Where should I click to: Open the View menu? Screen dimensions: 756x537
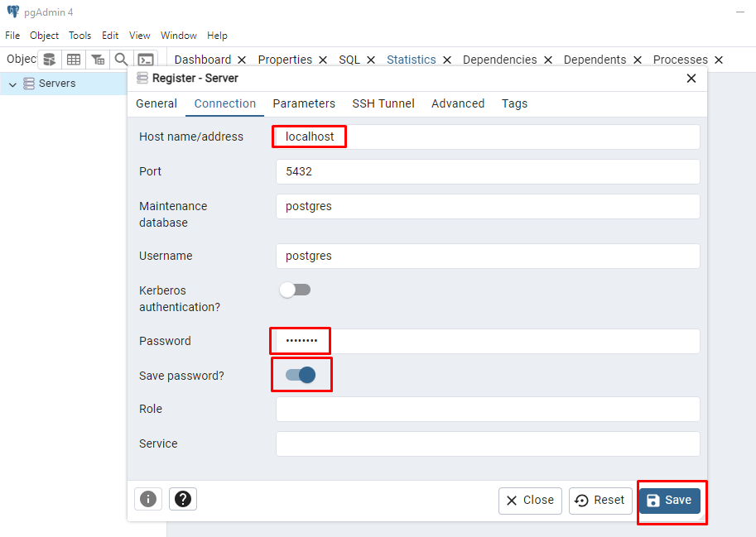pyautogui.click(x=140, y=36)
